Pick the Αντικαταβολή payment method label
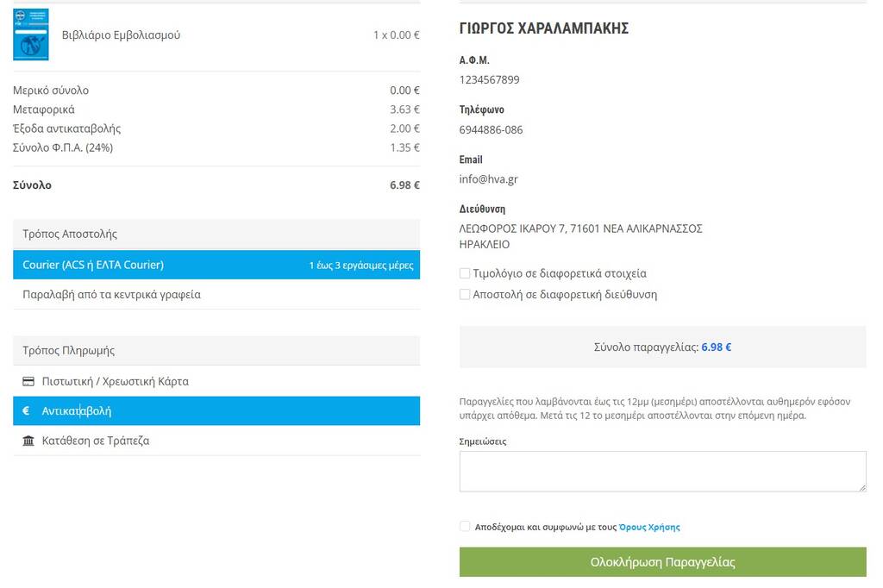The image size is (883, 588). click(77, 411)
